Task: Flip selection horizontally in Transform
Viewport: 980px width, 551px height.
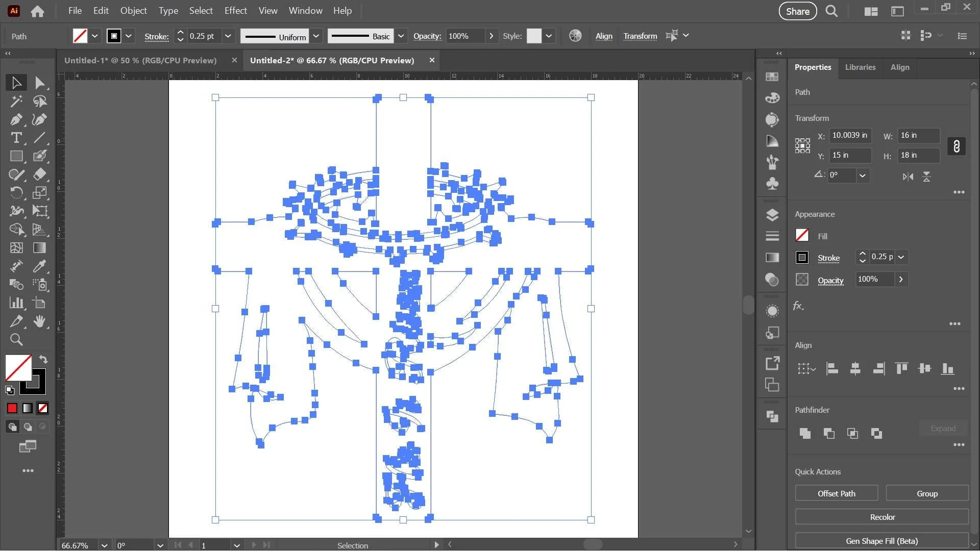Action: click(x=908, y=177)
